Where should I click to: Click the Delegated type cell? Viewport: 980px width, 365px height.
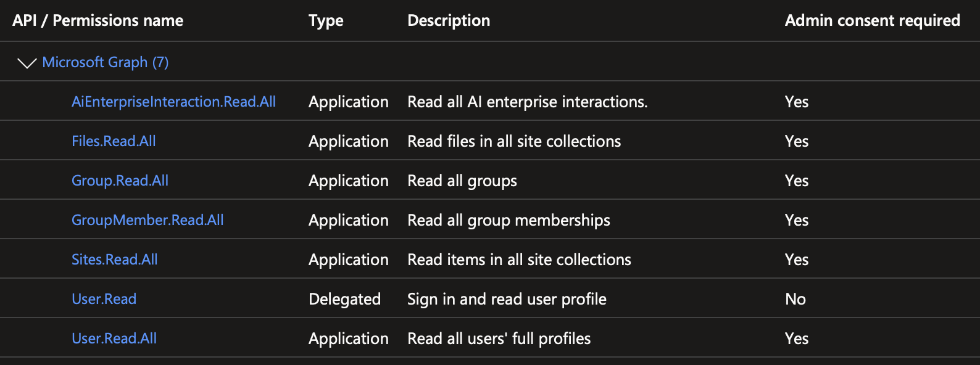[x=344, y=299]
